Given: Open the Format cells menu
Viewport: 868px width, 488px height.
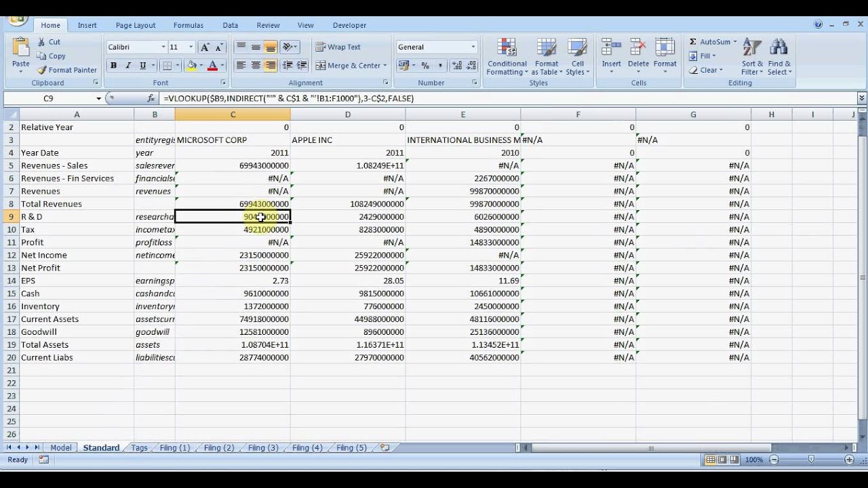Looking at the screenshot, I should pyautogui.click(x=665, y=57).
